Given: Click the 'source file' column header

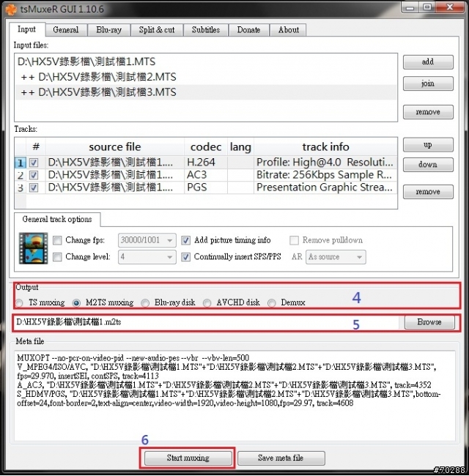Looking at the screenshot, I should pyautogui.click(x=115, y=147).
